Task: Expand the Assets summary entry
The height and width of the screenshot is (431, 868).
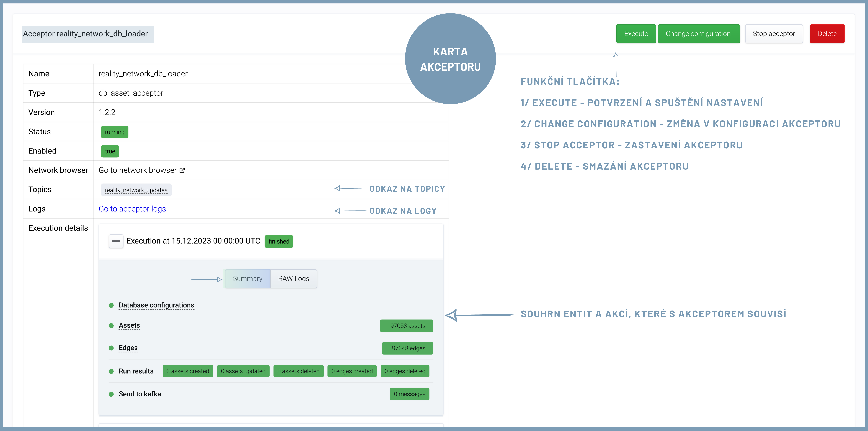Action: pyautogui.click(x=129, y=325)
